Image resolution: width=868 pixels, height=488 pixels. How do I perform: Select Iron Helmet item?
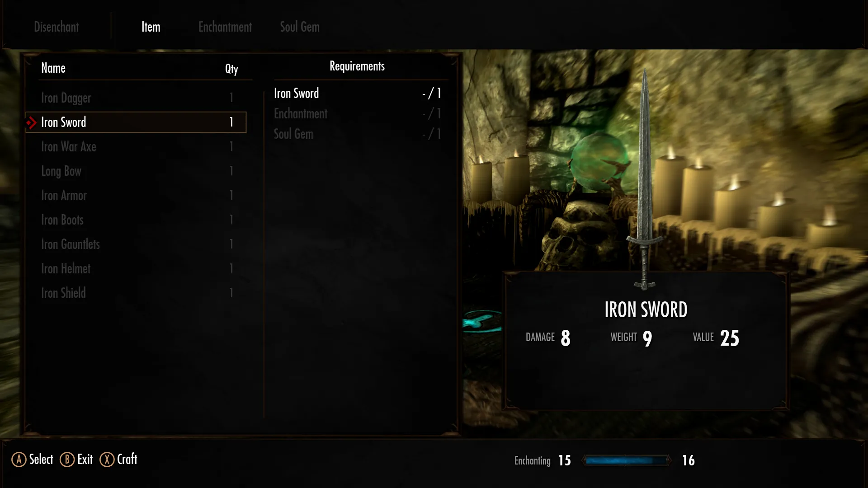coord(66,268)
